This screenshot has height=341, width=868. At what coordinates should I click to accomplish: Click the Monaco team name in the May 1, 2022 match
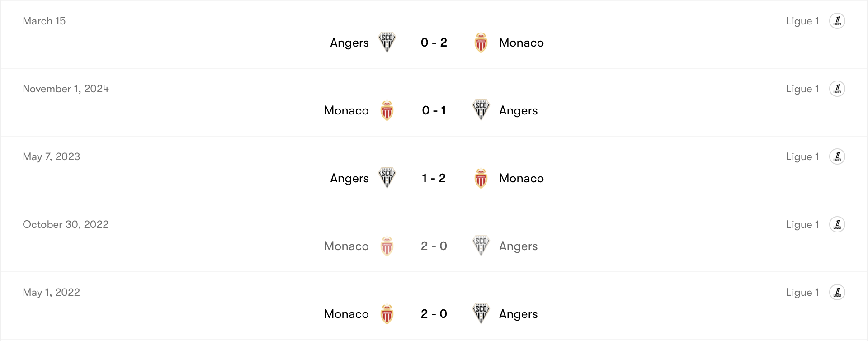point(346,314)
